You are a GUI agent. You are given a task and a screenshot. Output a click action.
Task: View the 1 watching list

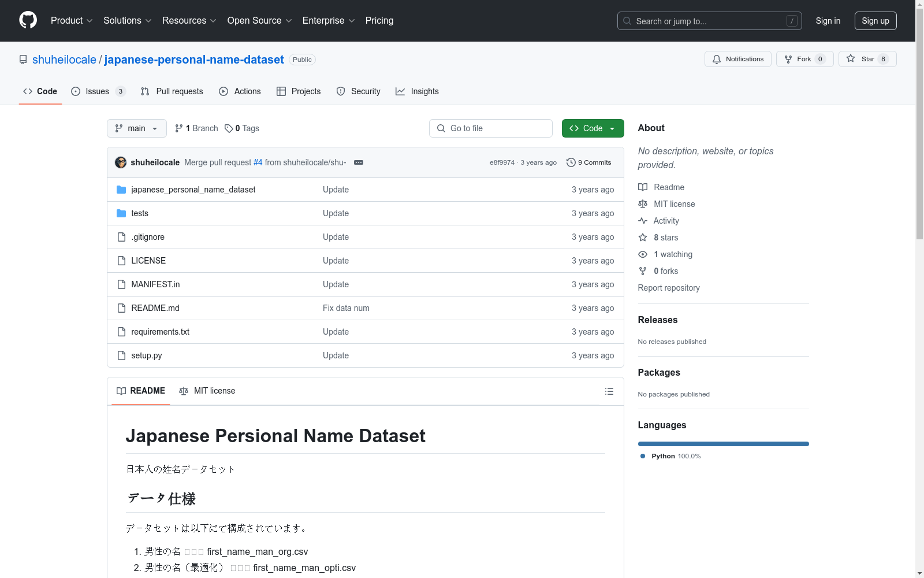tap(665, 254)
